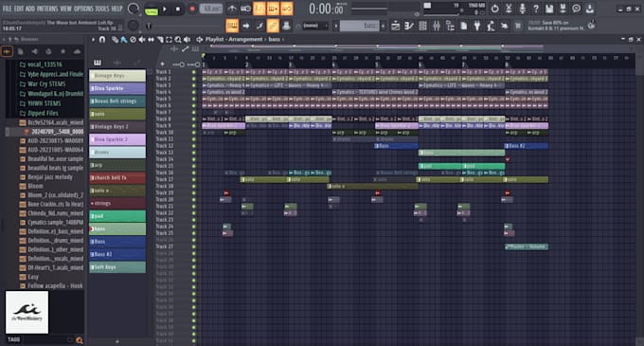The height and width of the screenshot is (346, 644).
Task: Mute Track 1 using its green dot
Action: click(194, 72)
